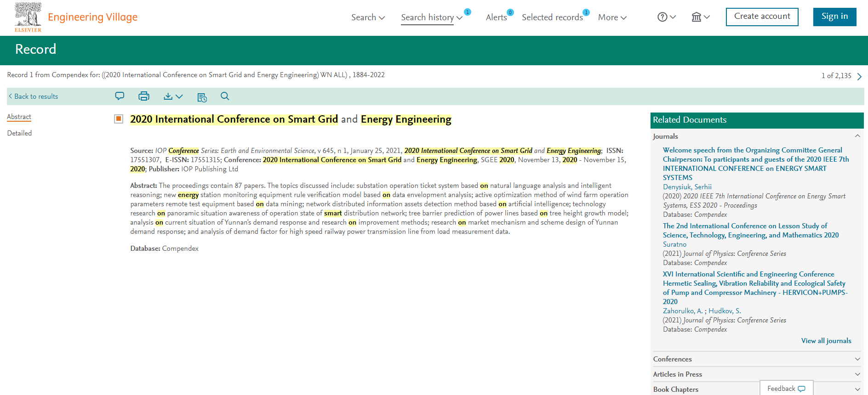This screenshot has width=868, height=395.
Task: Open the Search dropdown menu
Action: (x=368, y=17)
